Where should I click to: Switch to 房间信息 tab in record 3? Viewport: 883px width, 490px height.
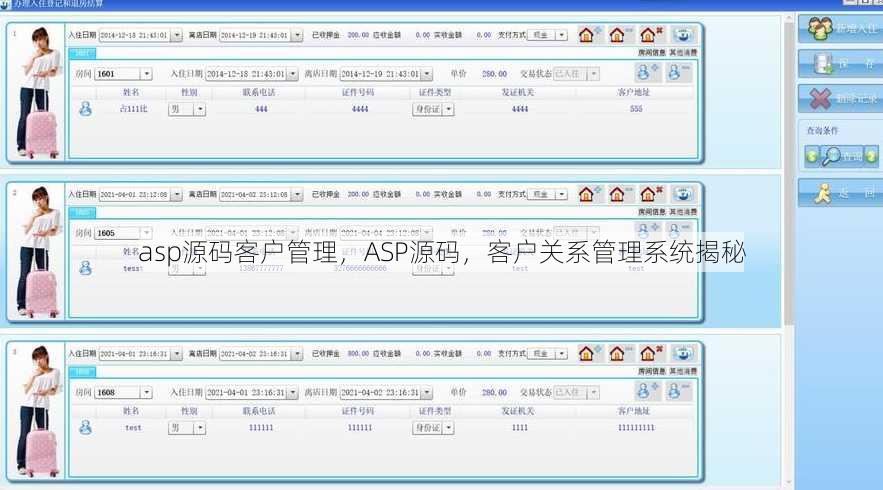pyautogui.click(x=652, y=371)
